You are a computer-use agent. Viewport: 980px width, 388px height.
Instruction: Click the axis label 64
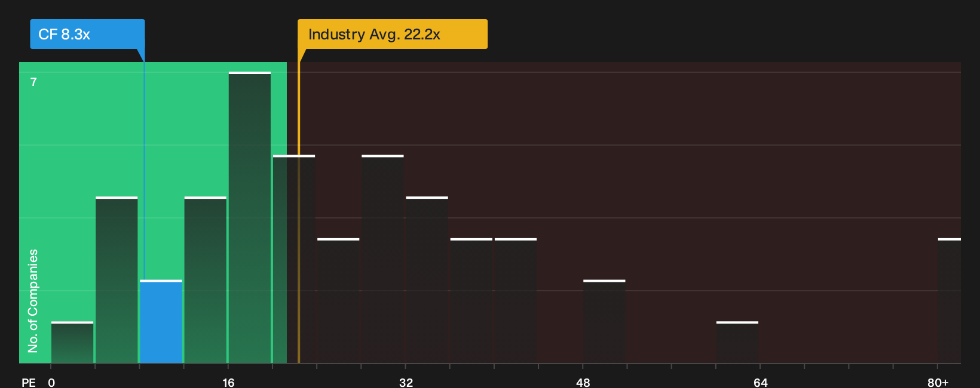coord(760,382)
